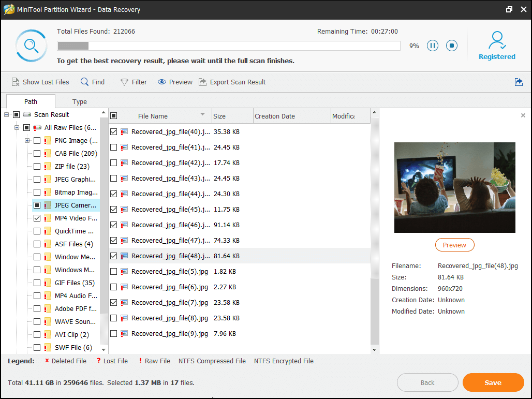Click the Show Lost Files icon
Image resolution: width=532 pixels, height=399 pixels.
[16, 82]
